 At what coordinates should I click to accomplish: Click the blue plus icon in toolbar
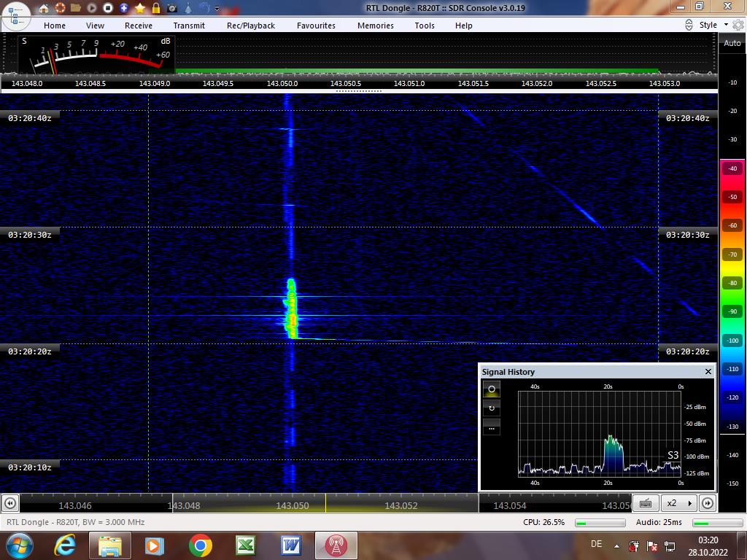(124, 8)
